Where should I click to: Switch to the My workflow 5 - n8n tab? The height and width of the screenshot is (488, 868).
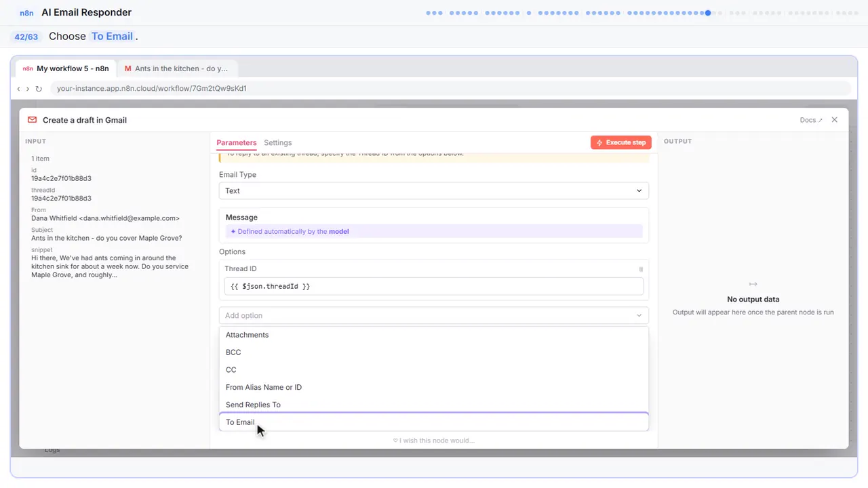coord(66,68)
